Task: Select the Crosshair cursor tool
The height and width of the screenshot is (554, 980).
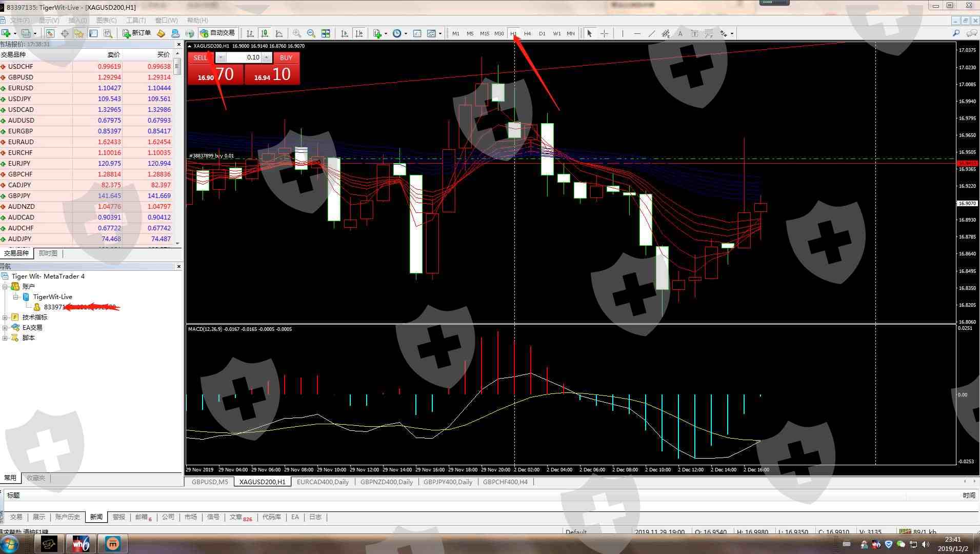Action: pyautogui.click(x=604, y=33)
